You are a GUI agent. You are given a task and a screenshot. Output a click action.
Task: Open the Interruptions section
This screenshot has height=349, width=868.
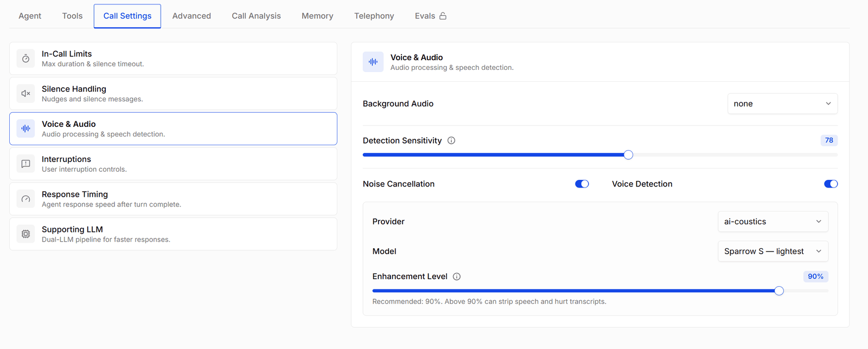pos(173,164)
